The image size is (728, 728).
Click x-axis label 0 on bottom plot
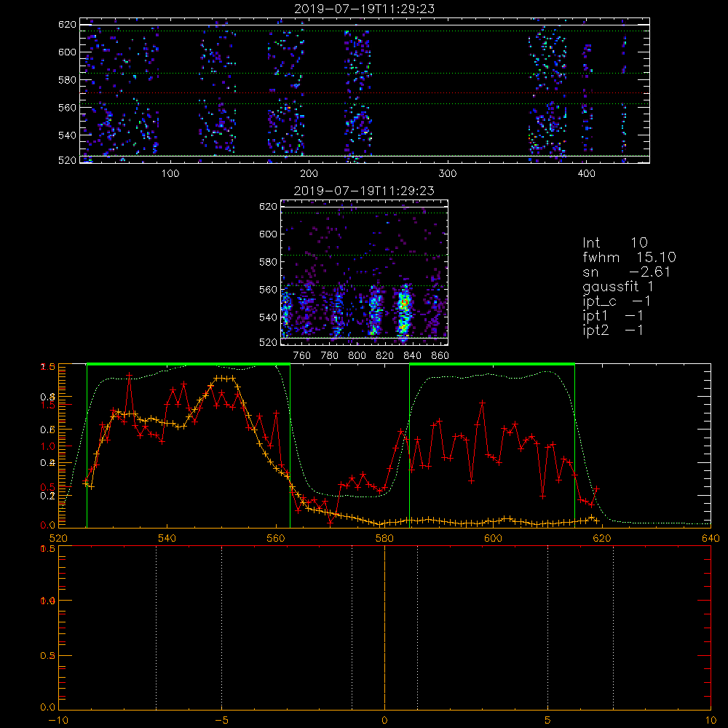click(x=384, y=721)
